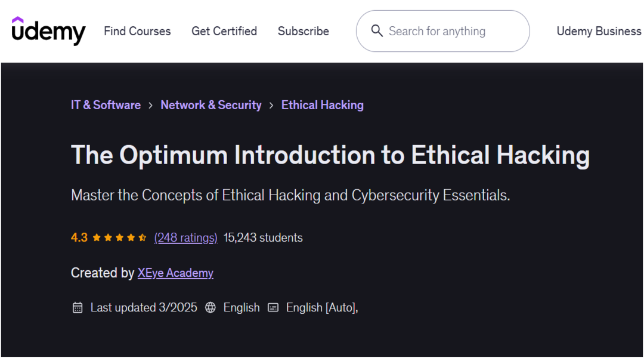
Task: Click the chevron before Ethical Hacking
Action: (x=271, y=106)
